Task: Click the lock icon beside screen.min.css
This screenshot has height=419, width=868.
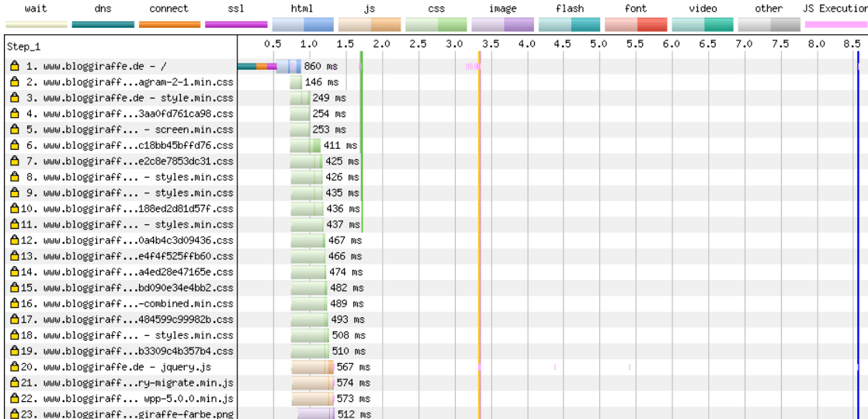Action: (14, 130)
